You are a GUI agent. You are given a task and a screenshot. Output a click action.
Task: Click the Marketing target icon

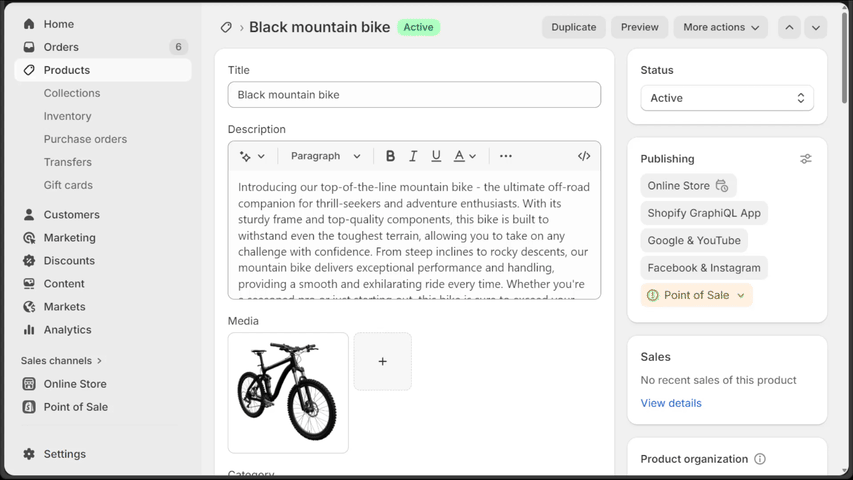tap(29, 238)
